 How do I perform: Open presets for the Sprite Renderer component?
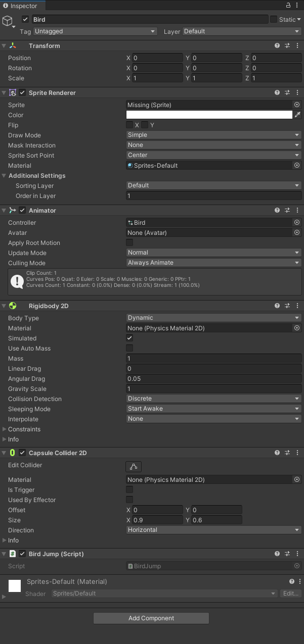point(287,93)
